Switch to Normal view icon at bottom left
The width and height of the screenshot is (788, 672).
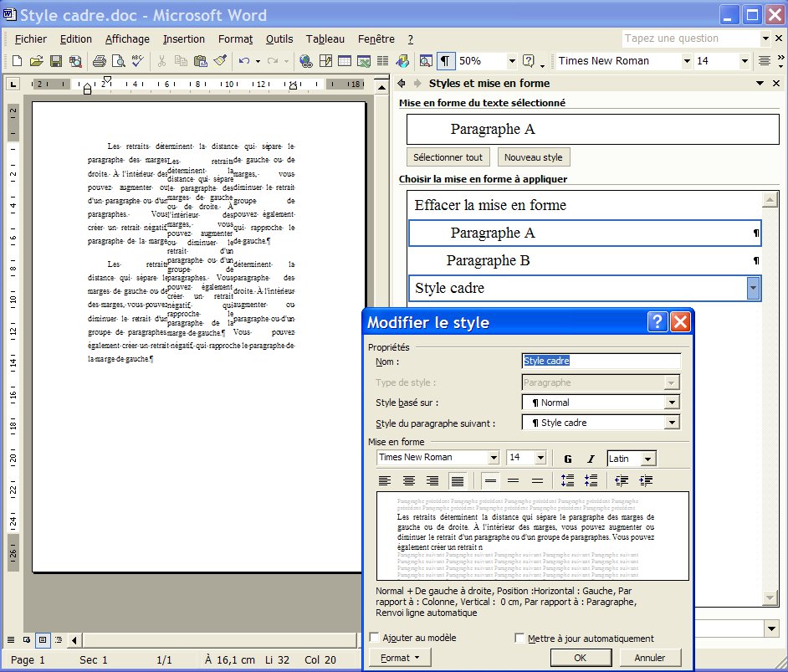(11, 640)
